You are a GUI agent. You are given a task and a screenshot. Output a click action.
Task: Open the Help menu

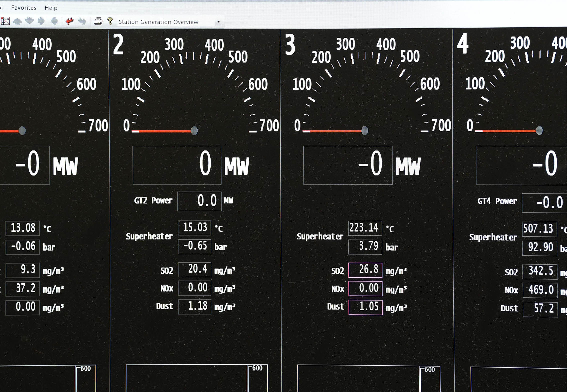coord(51,8)
